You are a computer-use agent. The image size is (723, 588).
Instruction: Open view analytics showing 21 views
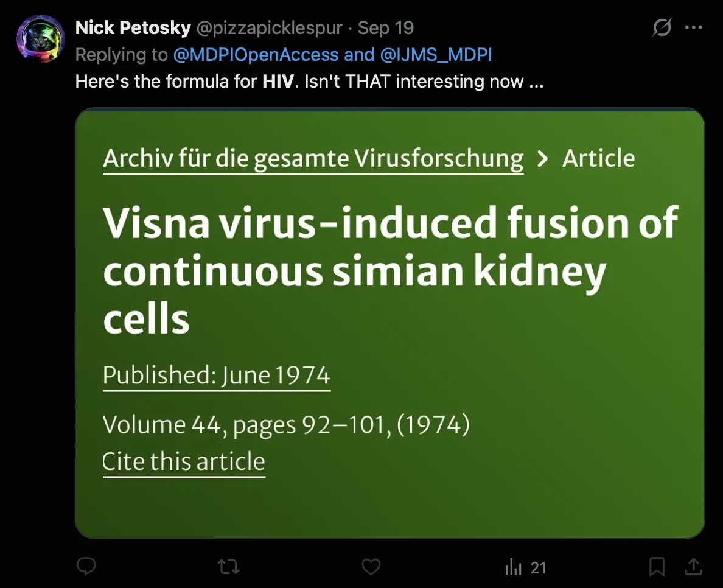(x=526, y=568)
